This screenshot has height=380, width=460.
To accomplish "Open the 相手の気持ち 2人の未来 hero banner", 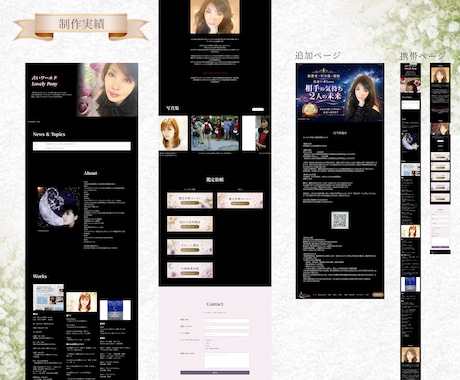I will [340, 92].
